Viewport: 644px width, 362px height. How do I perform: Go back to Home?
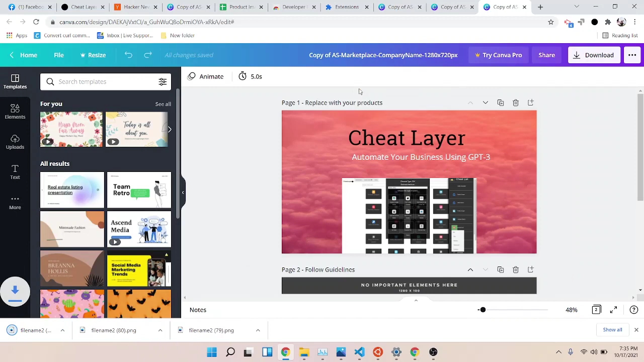click(x=23, y=55)
